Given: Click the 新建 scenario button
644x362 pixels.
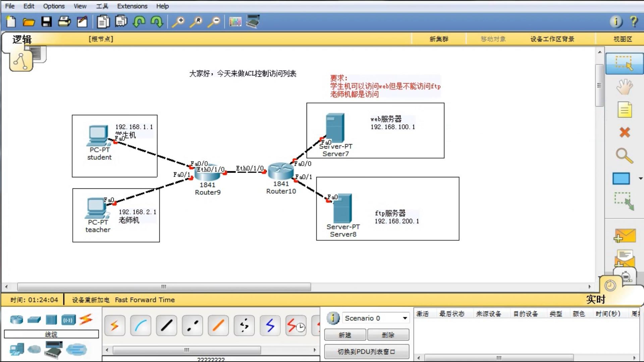Looking at the screenshot, I should tap(345, 335).
